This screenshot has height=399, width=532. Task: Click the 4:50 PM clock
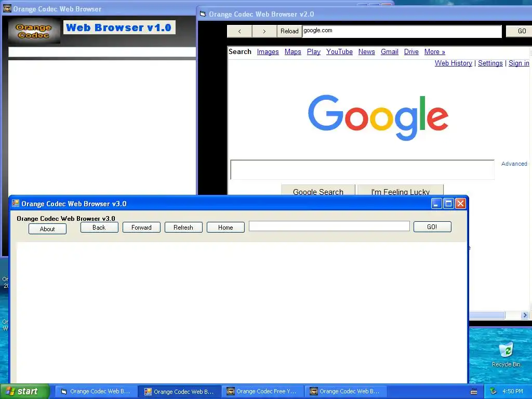513,392
